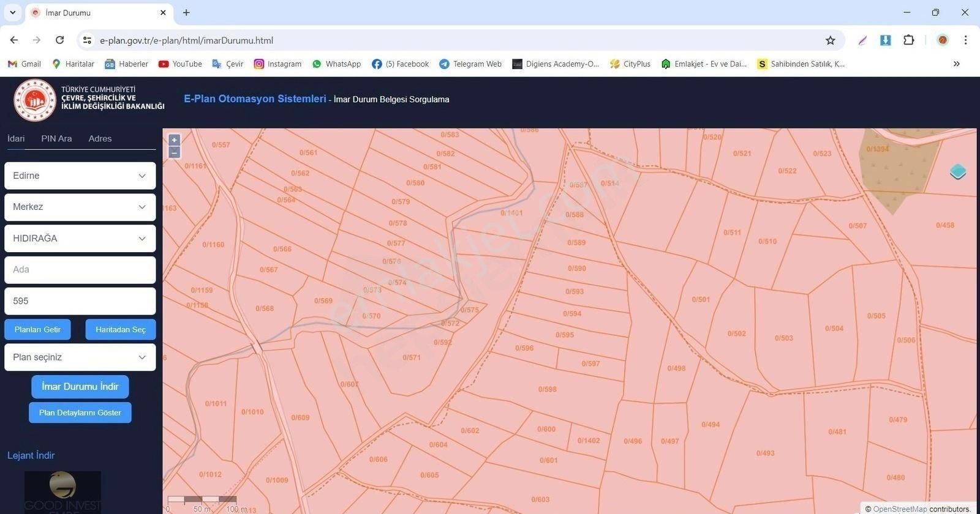Screen dimensions: 980x514
Task: Click the browser address bar URL
Action: coord(186,40)
